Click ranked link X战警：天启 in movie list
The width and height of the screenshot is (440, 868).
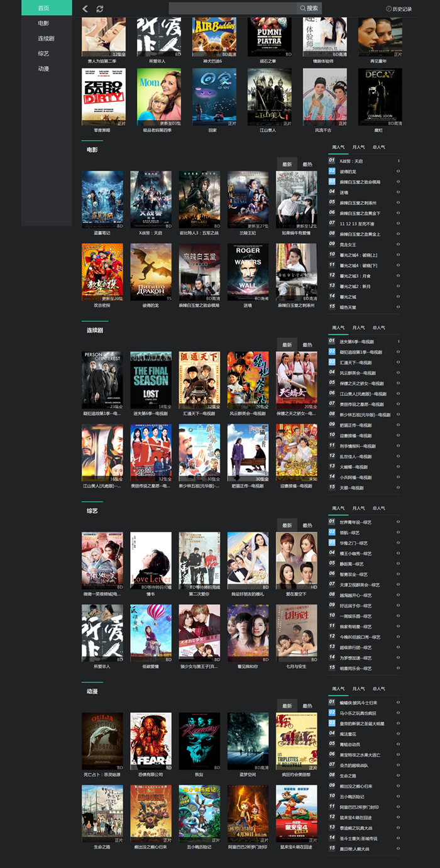[351, 161]
